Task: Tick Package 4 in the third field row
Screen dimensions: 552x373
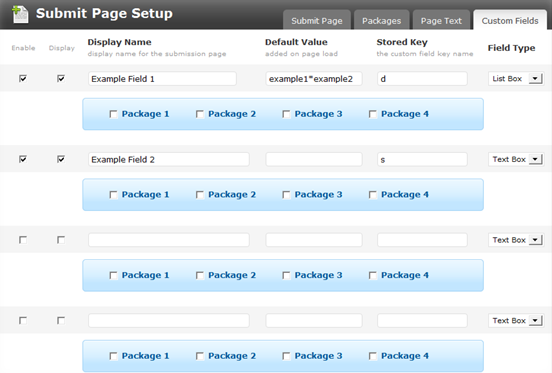Action: point(373,275)
